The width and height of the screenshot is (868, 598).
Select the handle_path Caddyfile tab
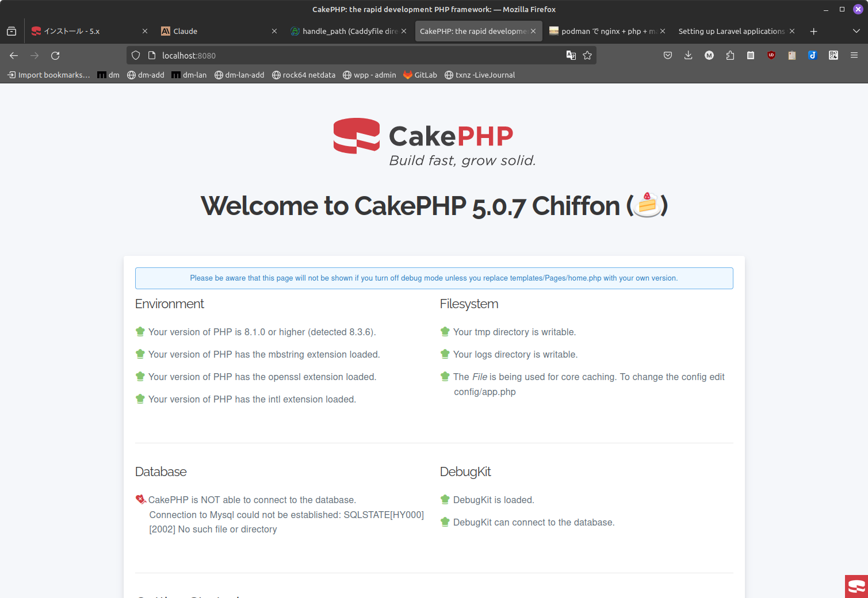(x=342, y=31)
